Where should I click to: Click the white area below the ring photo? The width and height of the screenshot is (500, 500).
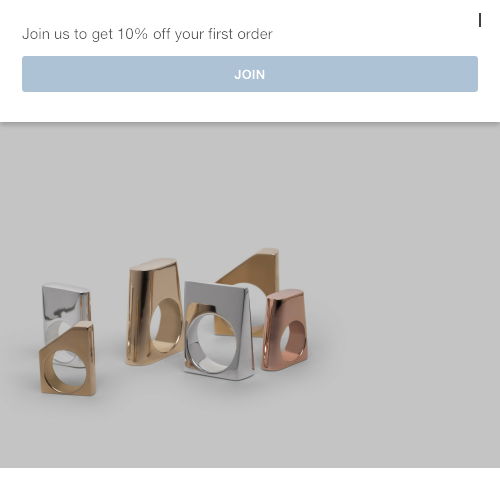250,484
